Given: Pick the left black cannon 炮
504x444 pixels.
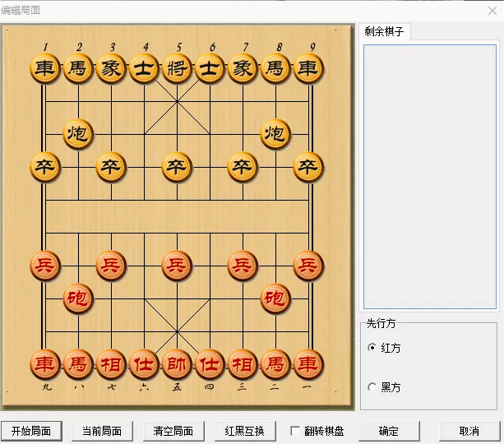Looking at the screenshot, I should tap(78, 133).
